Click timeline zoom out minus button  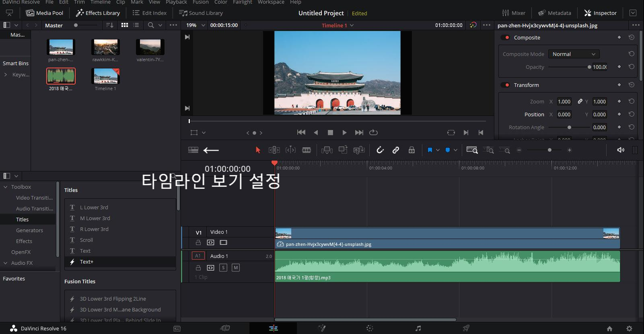pos(519,150)
